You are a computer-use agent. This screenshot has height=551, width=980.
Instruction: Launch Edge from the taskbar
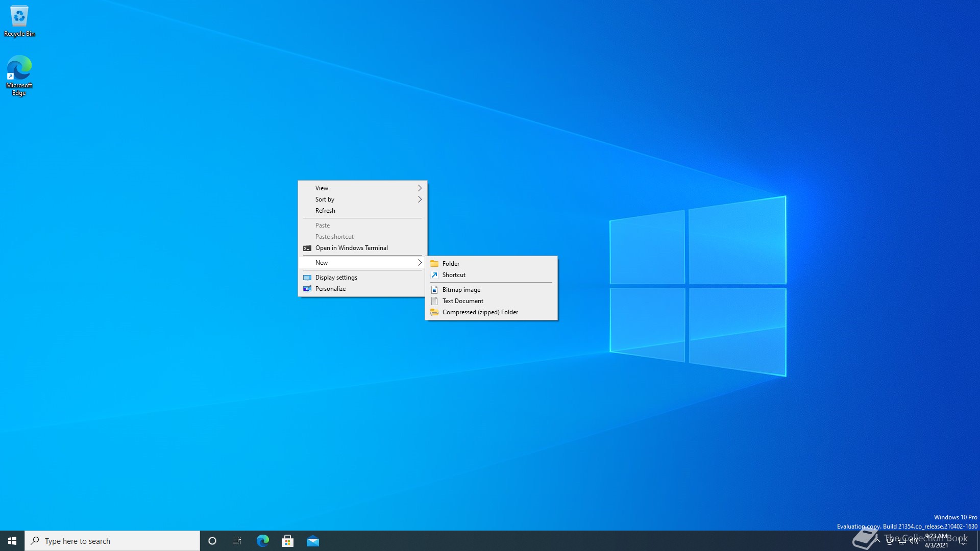coord(262,541)
